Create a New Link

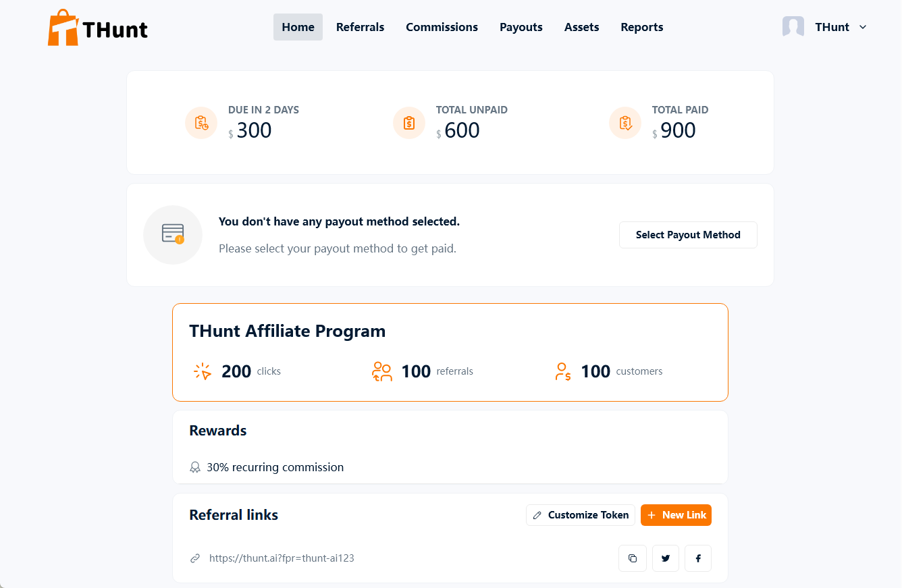(676, 515)
